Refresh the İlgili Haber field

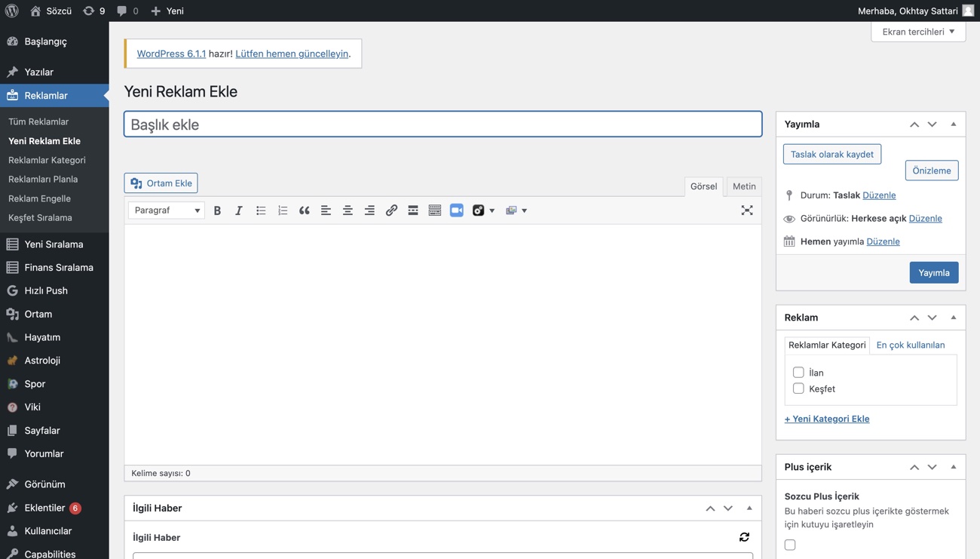(x=744, y=537)
